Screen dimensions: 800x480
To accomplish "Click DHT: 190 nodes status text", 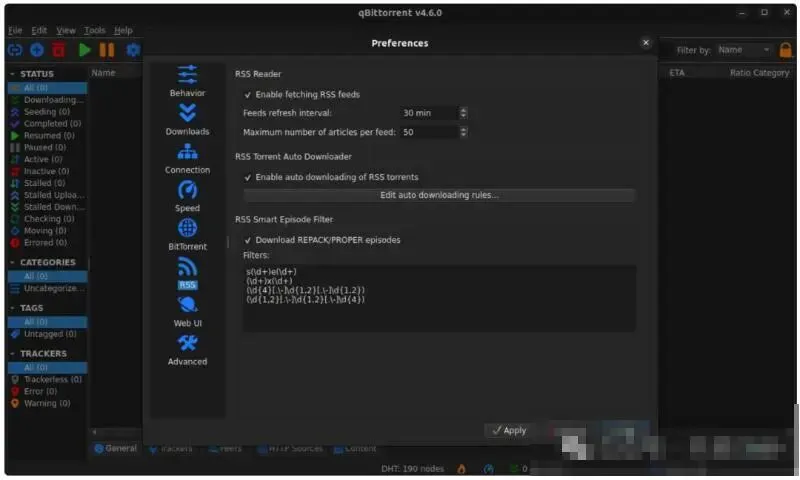I will (412, 469).
